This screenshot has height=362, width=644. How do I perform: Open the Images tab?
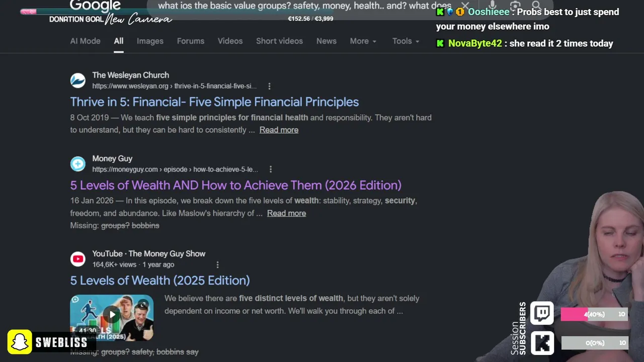click(150, 41)
